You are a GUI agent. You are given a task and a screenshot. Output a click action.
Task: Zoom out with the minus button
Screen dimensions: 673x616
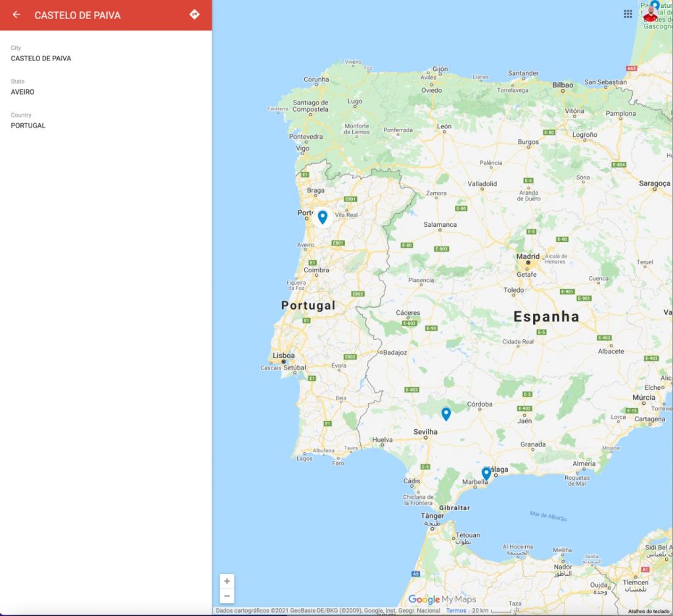click(227, 596)
